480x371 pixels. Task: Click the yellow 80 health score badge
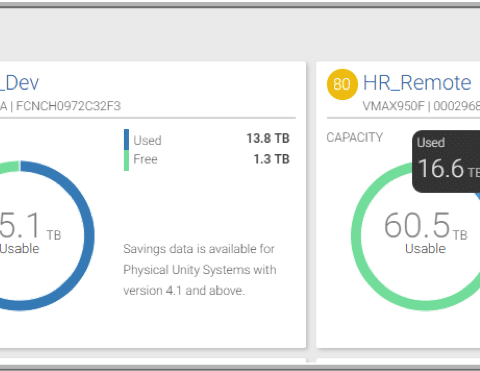(342, 84)
